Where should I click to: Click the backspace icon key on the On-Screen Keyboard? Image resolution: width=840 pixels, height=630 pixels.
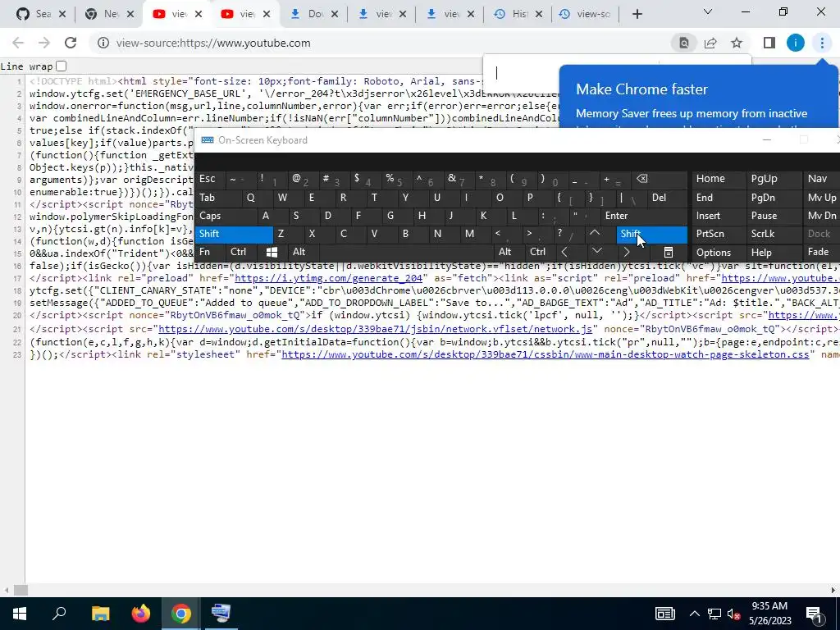click(659, 179)
